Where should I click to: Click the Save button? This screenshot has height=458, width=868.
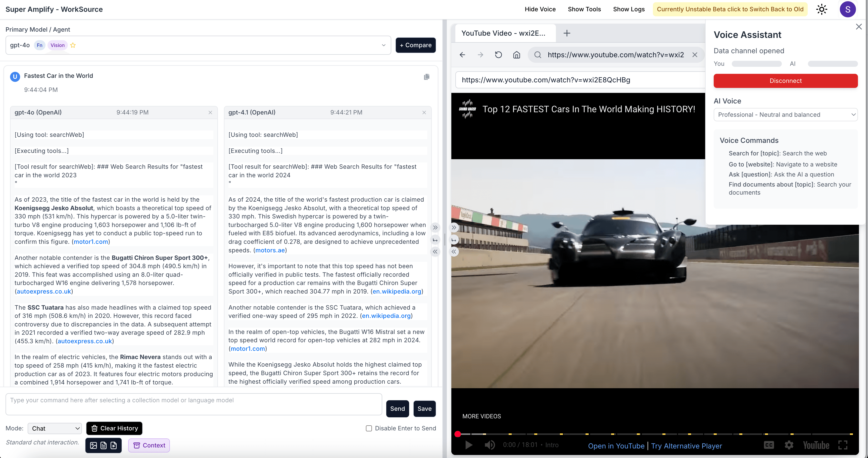click(x=424, y=409)
